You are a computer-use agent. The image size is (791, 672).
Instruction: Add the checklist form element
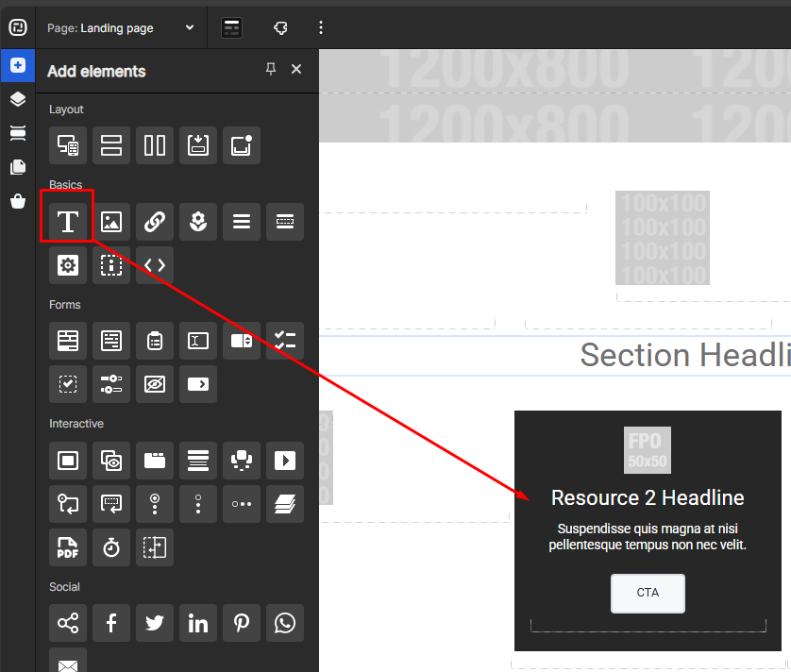tap(284, 341)
